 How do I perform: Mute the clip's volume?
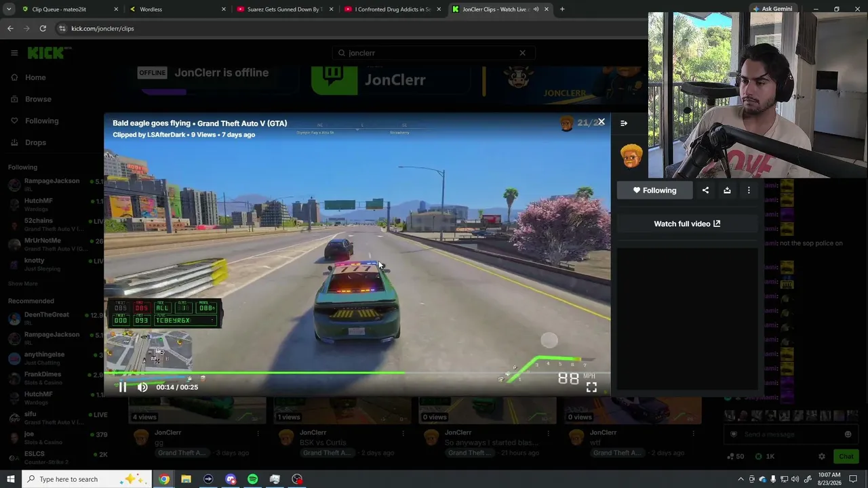tap(142, 387)
